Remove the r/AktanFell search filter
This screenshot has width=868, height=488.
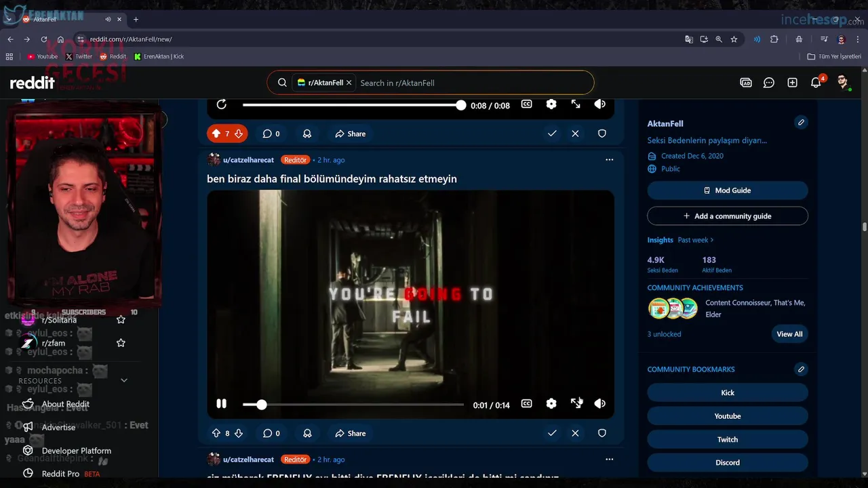coord(349,83)
